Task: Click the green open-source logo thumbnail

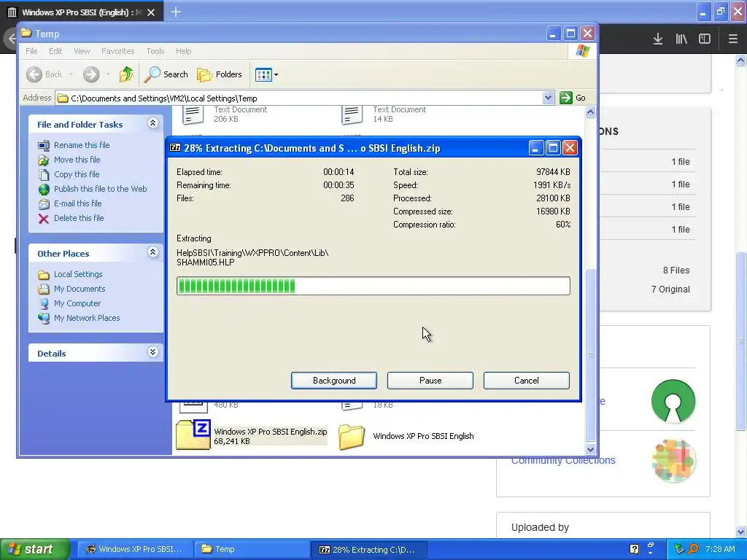Action: 673,401
